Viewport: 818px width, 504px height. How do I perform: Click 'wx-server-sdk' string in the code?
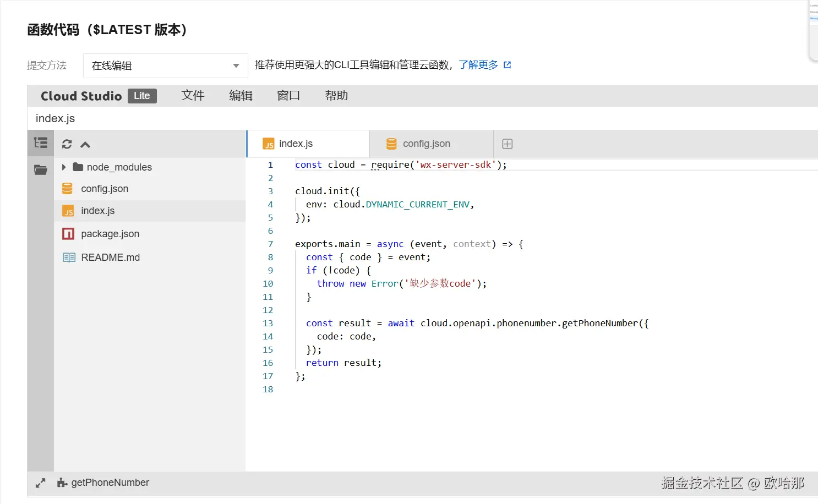[x=456, y=165]
